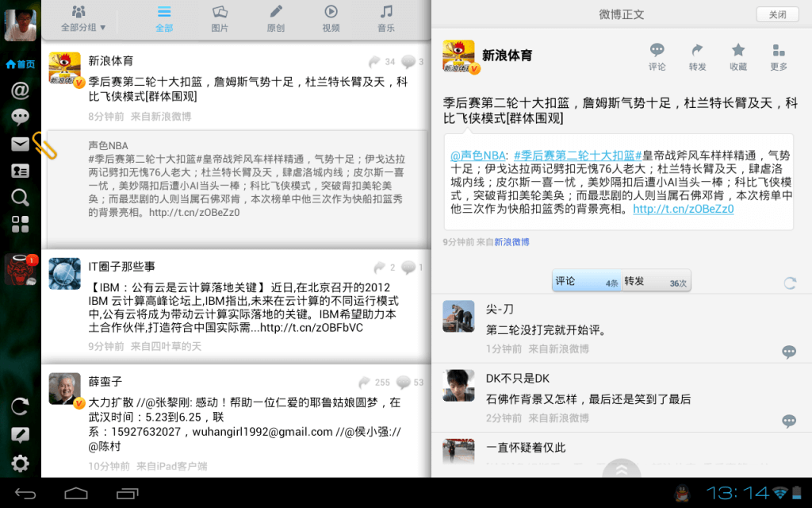Open the 13:14 clock status area
This screenshot has height=508, width=812.
pos(738,493)
